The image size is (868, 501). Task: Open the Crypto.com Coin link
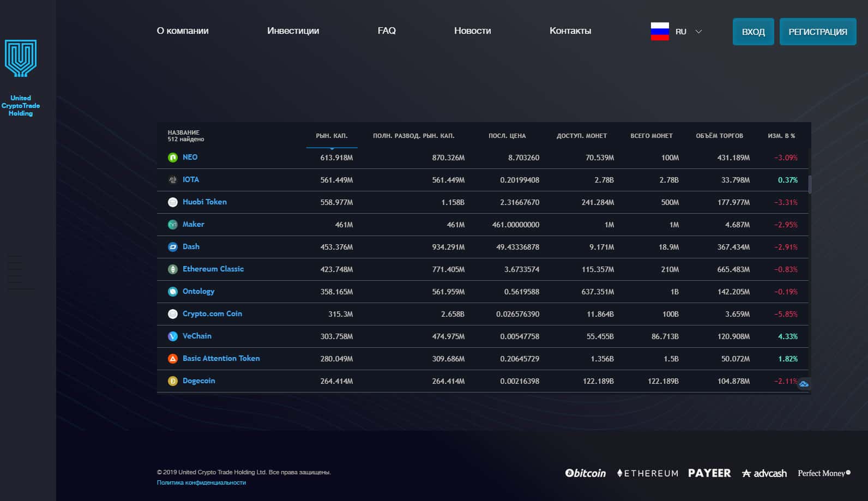[x=212, y=313]
